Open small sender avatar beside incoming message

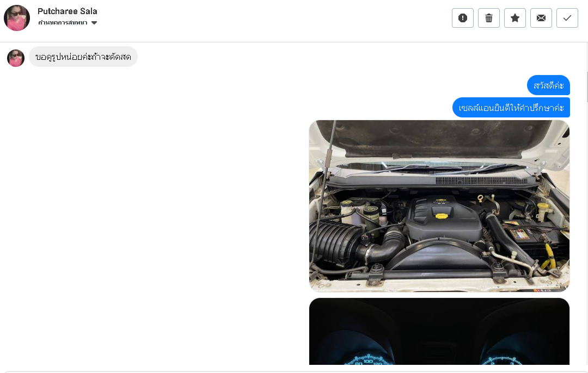tap(16, 58)
